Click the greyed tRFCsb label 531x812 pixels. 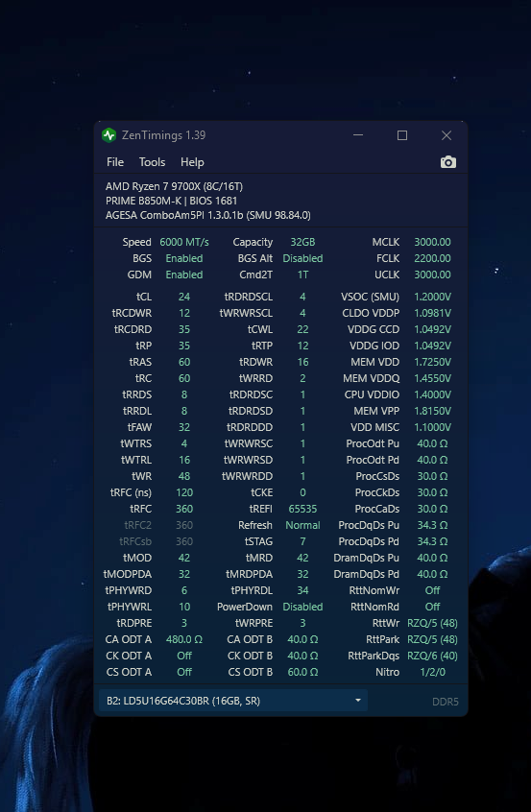pyautogui.click(x=135, y=541)
